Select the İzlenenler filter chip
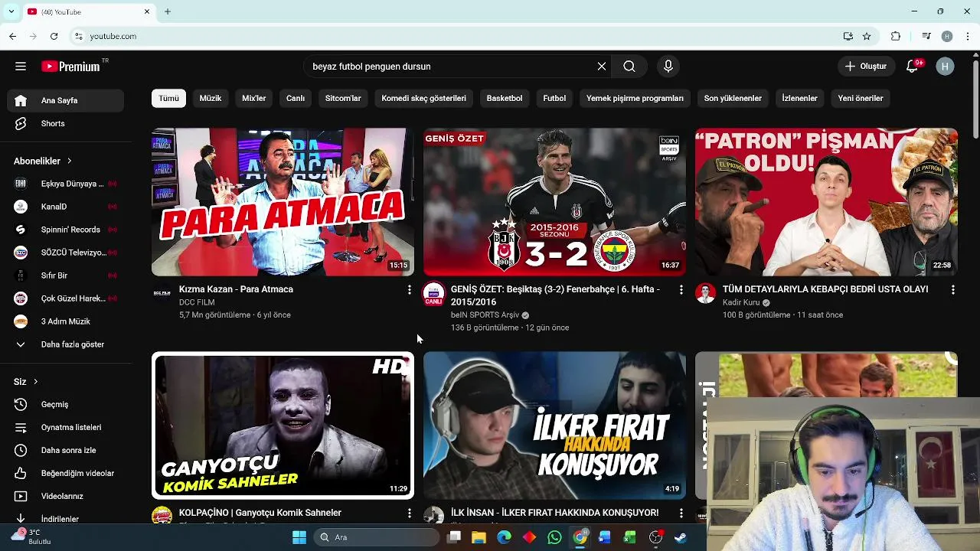This screenshot has height=551, width=980. 799,98
